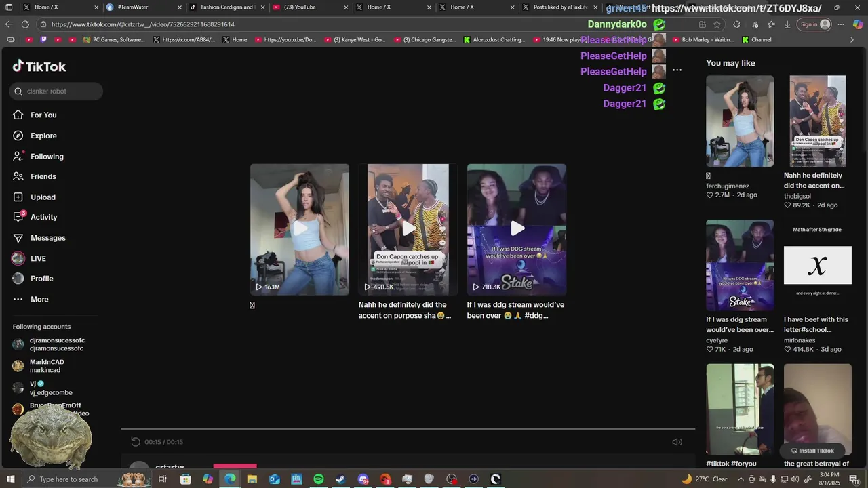Click the address bar URL
Image resolution: width=868 pixels, height=488 pixels.
pos(143,24)
